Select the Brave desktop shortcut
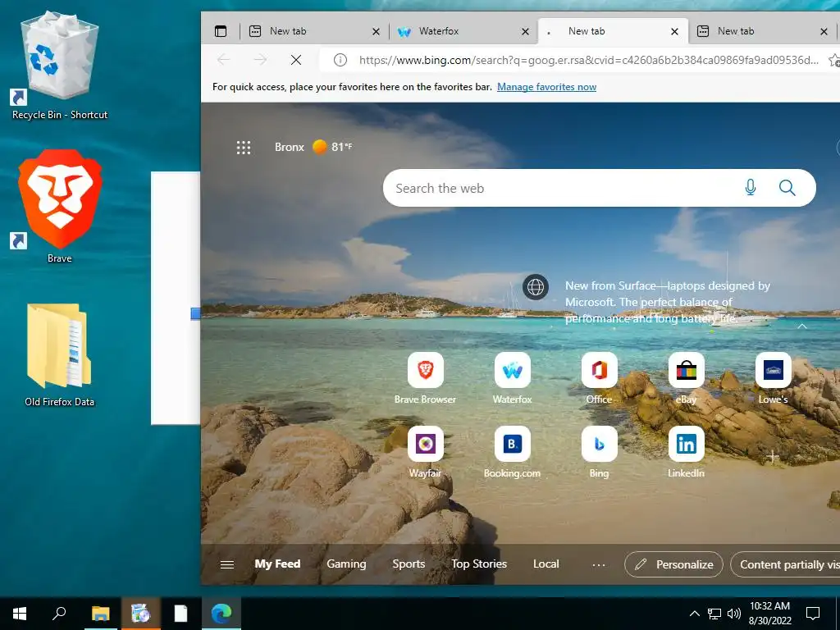Screen dimensions: 840x630 pos(59,206)
